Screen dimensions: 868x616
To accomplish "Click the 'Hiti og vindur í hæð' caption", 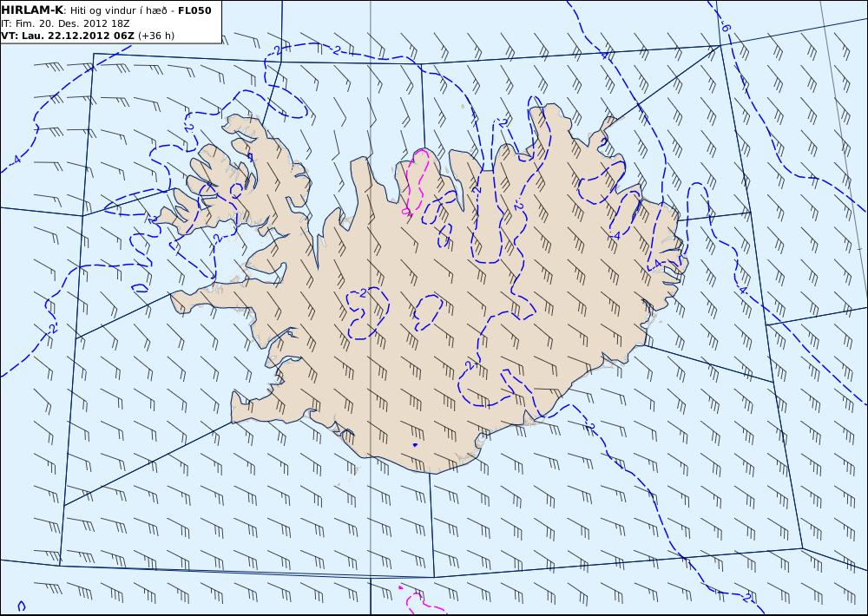I will 119,11.
